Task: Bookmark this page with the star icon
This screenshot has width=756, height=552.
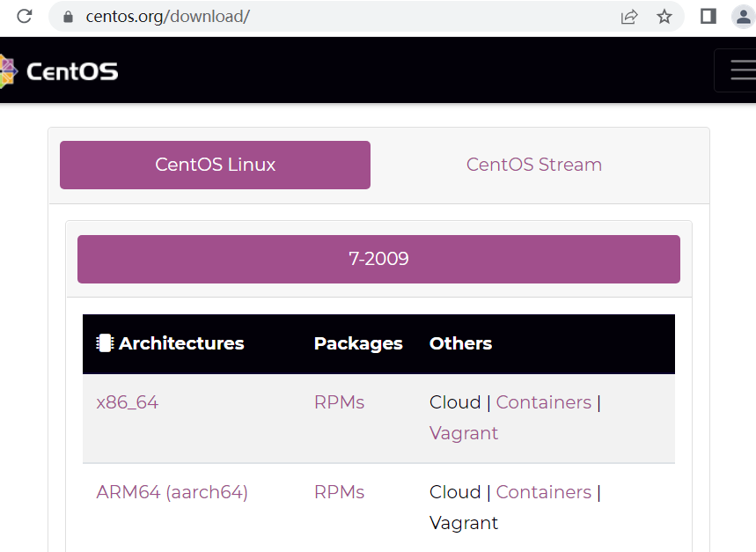Action: point(664,17)
